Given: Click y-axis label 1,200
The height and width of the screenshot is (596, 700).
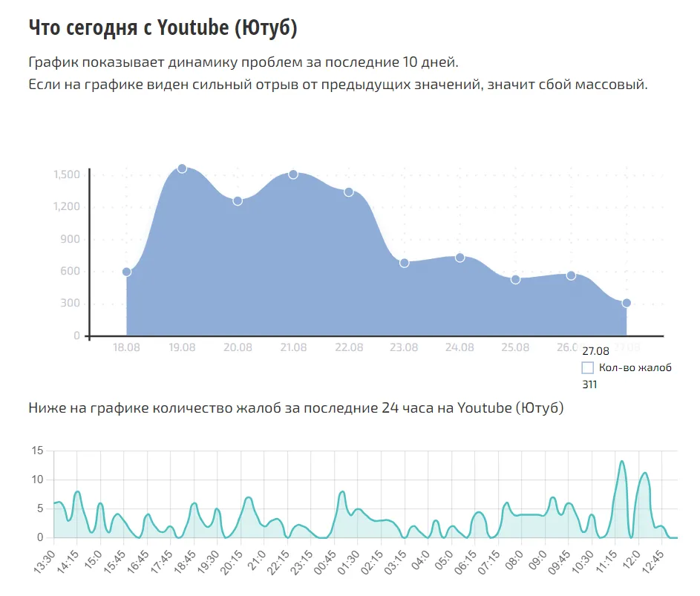Looking at the screenshot, I should [x=67, y=206].
